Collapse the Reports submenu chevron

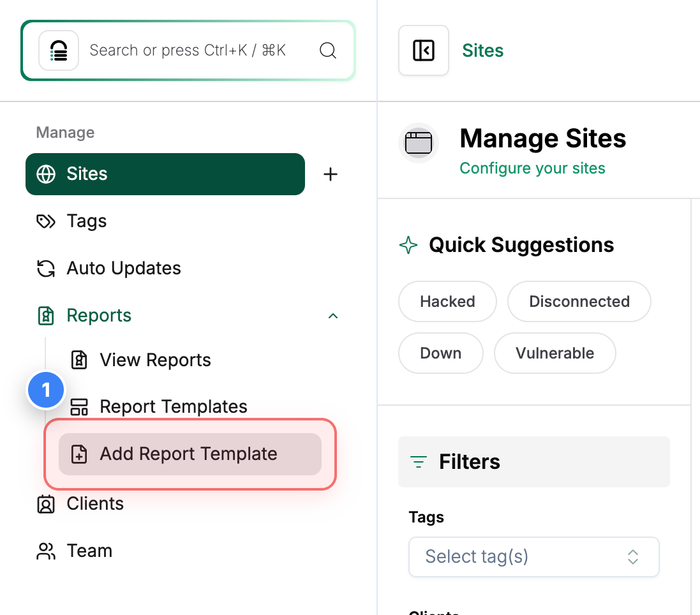[332, 316]
